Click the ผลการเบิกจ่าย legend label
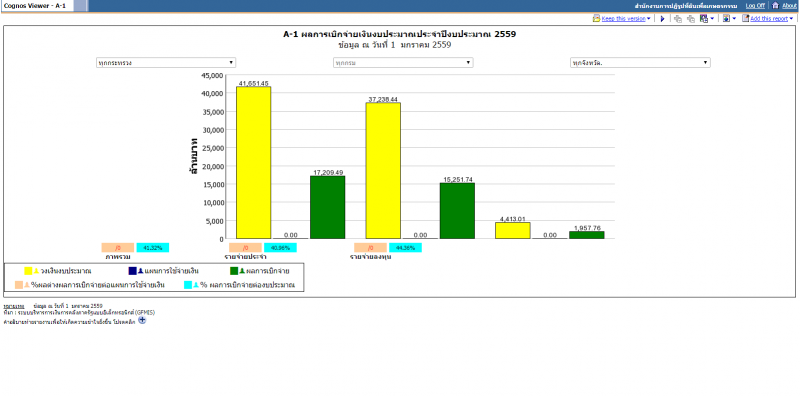This screenshot has width=800, height=396. tap(268, 271)
